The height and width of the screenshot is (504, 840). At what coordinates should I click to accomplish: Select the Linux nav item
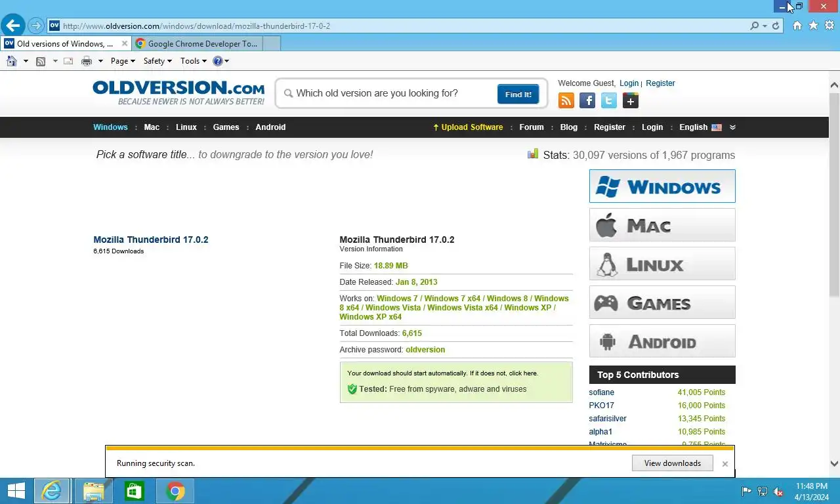186,127
